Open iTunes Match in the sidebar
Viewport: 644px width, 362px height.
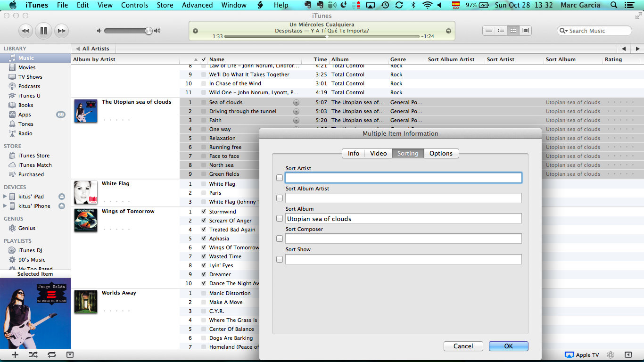tap(35, 165)
